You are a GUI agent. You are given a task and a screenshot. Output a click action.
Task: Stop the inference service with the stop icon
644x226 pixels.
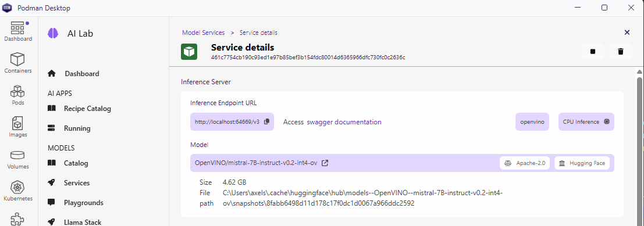click(592, 51)
